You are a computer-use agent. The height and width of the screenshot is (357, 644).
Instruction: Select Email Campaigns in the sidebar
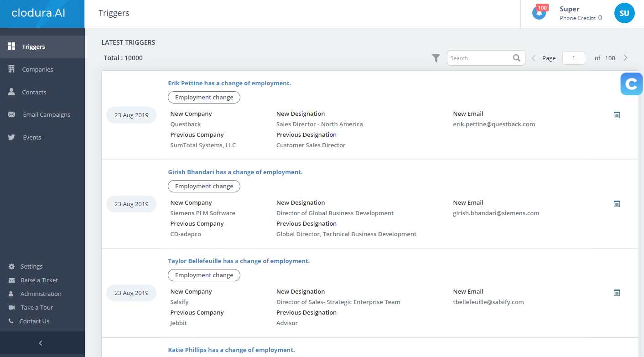pyautogui.click(x=47, y=114)
